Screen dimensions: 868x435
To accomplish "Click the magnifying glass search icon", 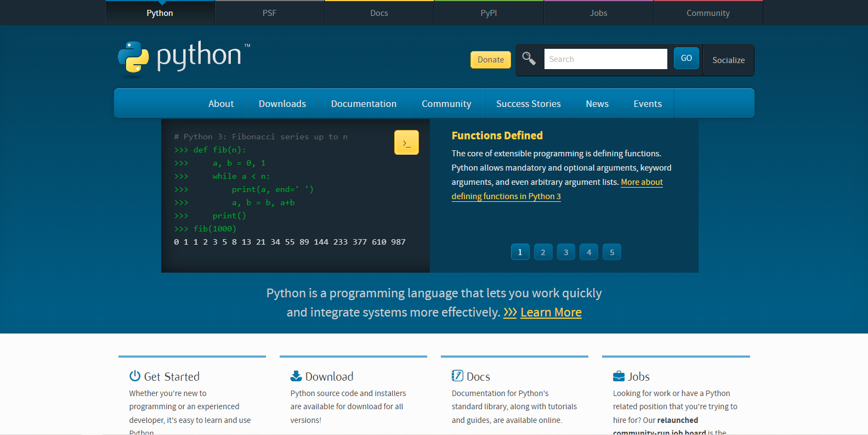I will [529, 58].
